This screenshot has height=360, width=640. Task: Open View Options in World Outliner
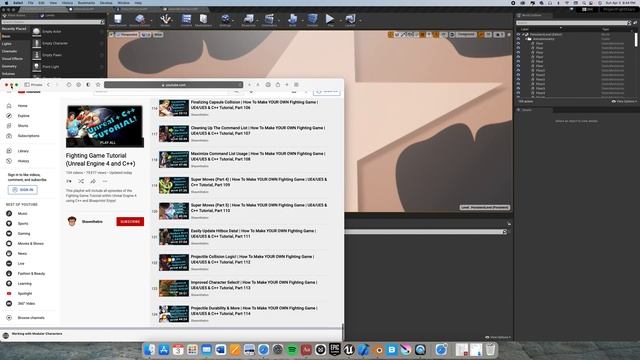[624, 101]
